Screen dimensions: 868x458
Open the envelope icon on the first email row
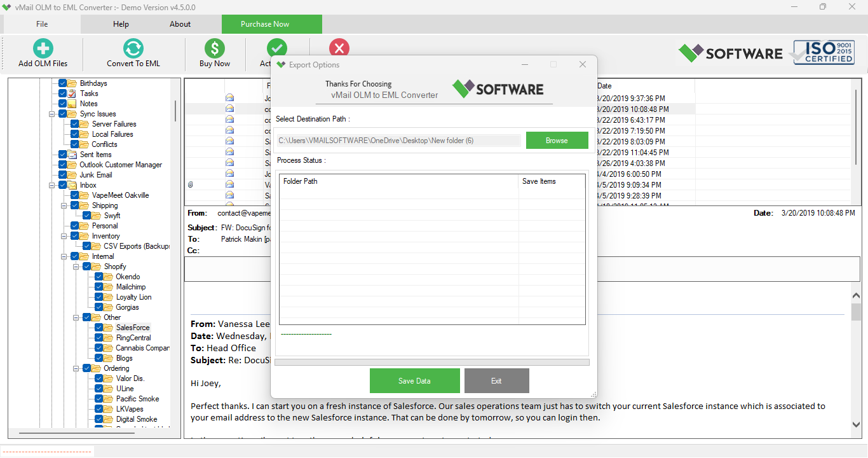pos(230,97)
